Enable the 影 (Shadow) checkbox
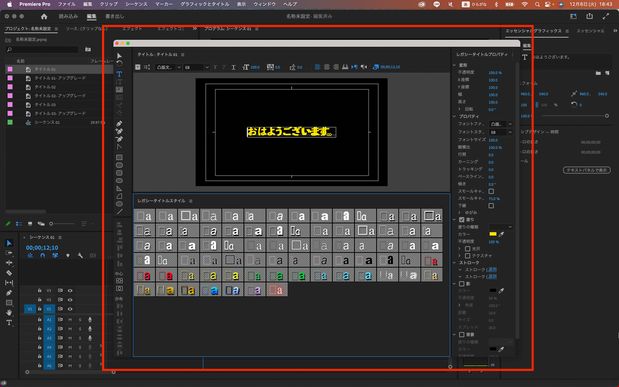The height and width of the screenshot is (387, 619). click(461, 284)
